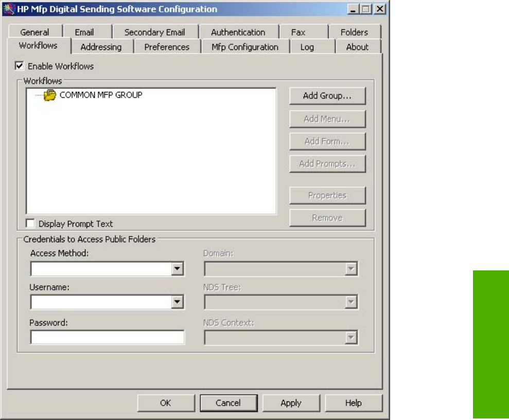Go to the Mfp Configuration tab

[x=245, y=47]
